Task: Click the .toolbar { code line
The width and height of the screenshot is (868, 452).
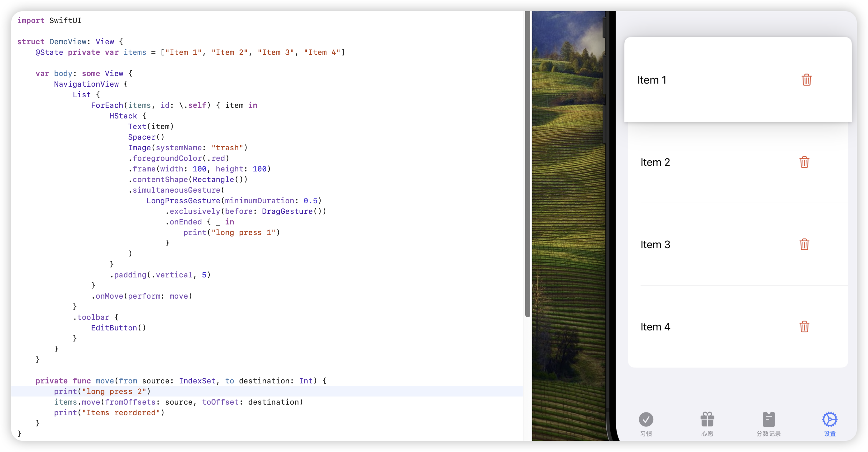Action: (95, 318)
